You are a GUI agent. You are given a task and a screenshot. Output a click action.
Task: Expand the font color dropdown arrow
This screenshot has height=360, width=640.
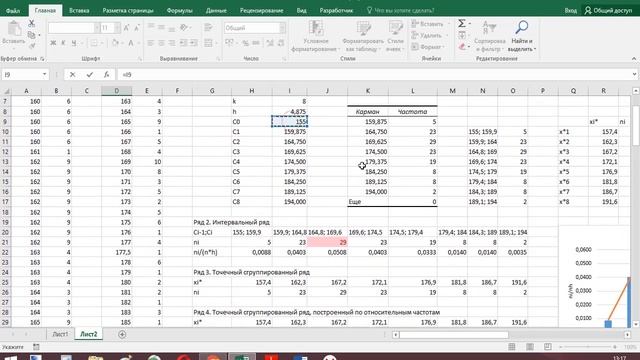[x=138, y=43]
